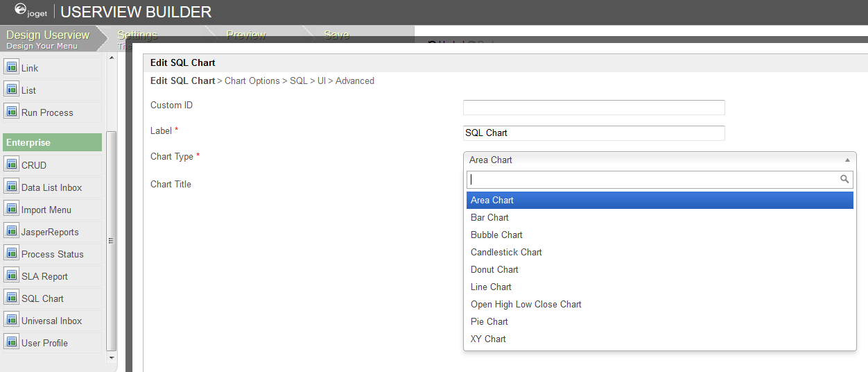868x372 pixels.
Task: Click the sidebar scrollbar down arrow
Action: click(112, 357)
